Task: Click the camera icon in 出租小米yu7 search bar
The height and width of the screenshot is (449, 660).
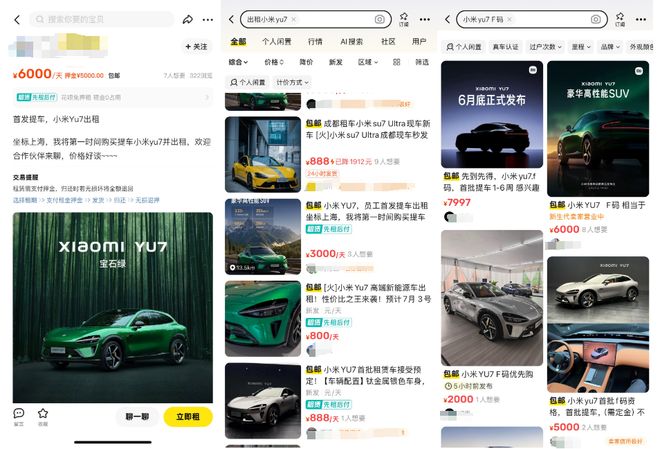Action: (x=380, y=19)
